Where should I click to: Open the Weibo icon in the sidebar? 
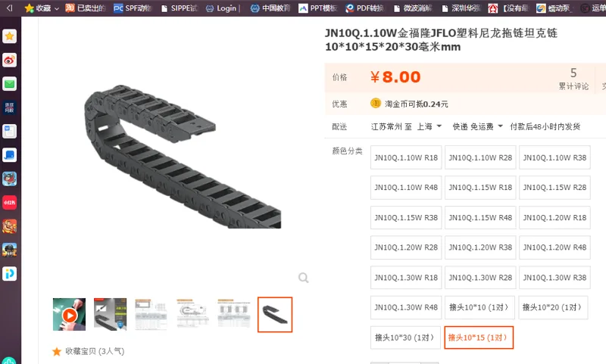coord(9,60)
